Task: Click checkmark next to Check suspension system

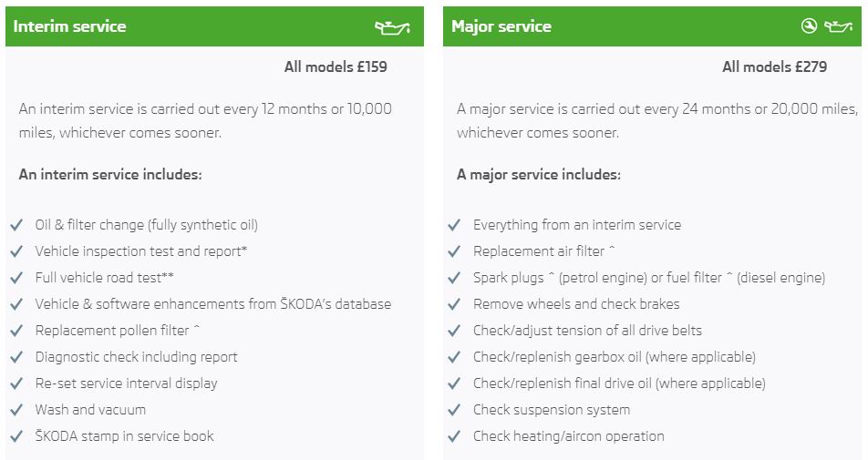Action: pyautogui.click(x=454, y=410)
